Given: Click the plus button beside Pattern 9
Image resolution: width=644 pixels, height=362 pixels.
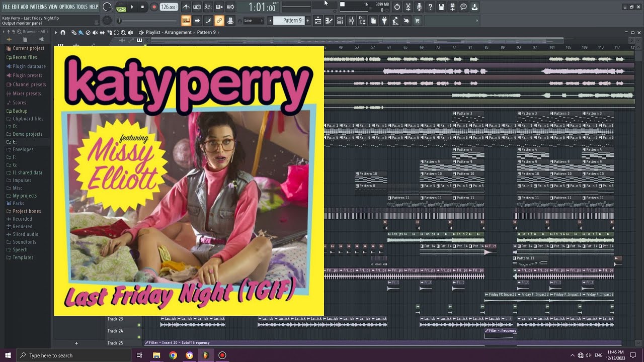Looking at the screenshot, I should pyautogui.click(x=307, y=21).
